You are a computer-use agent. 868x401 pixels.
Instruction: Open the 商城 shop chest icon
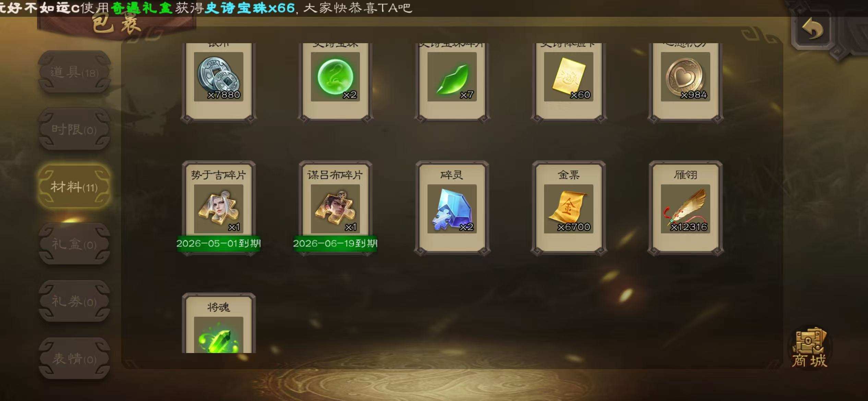(x=810, y=347)
